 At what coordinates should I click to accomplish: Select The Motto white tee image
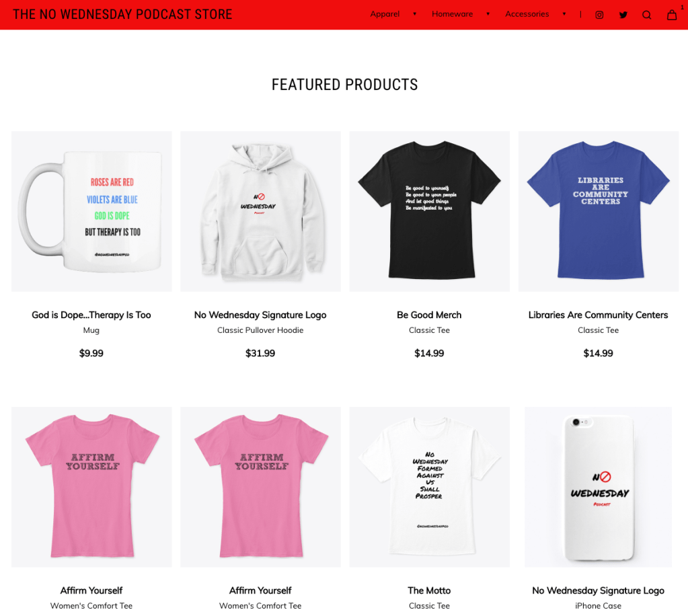(430, 487)
